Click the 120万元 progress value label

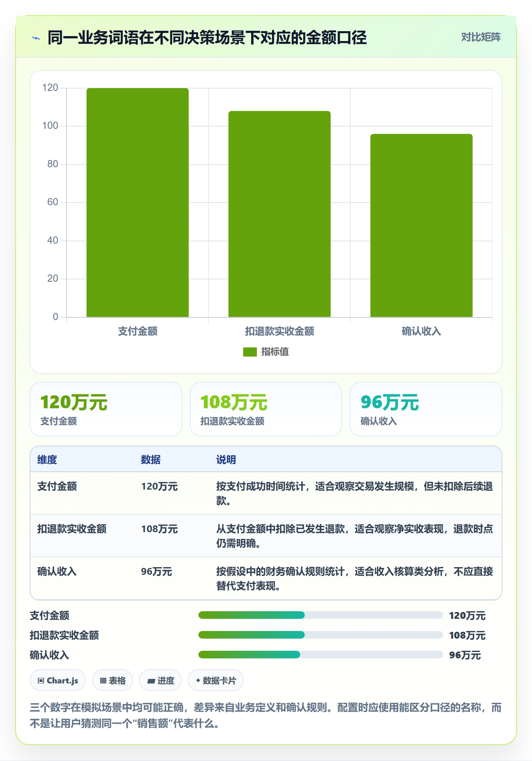[x=467, y=615]
